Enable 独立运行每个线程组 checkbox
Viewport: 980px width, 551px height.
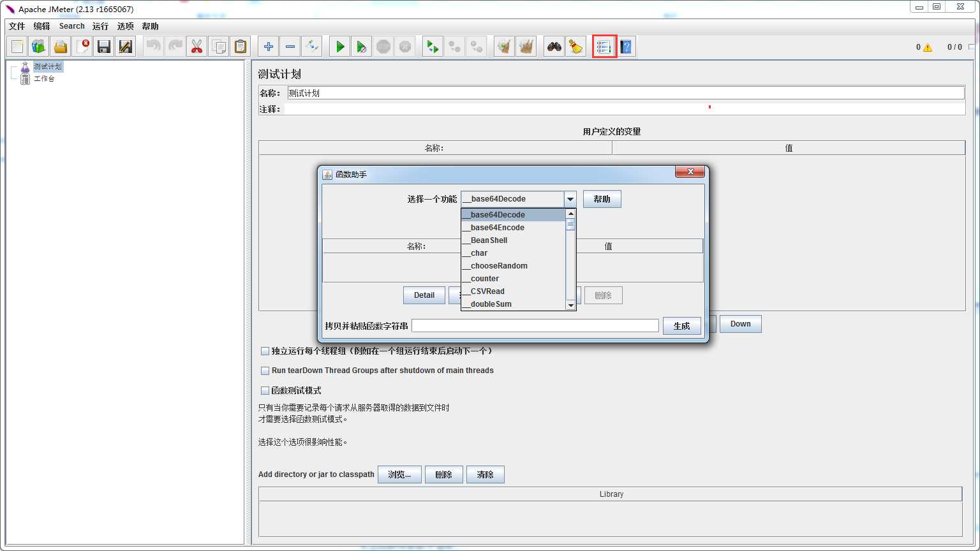(x=265, y=351)
